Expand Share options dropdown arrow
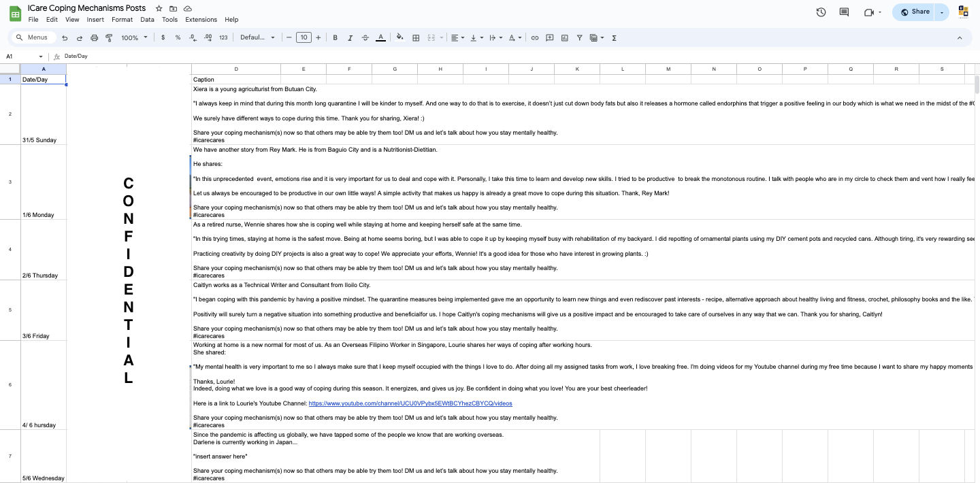The image size is (980, 483). (943, 12)
